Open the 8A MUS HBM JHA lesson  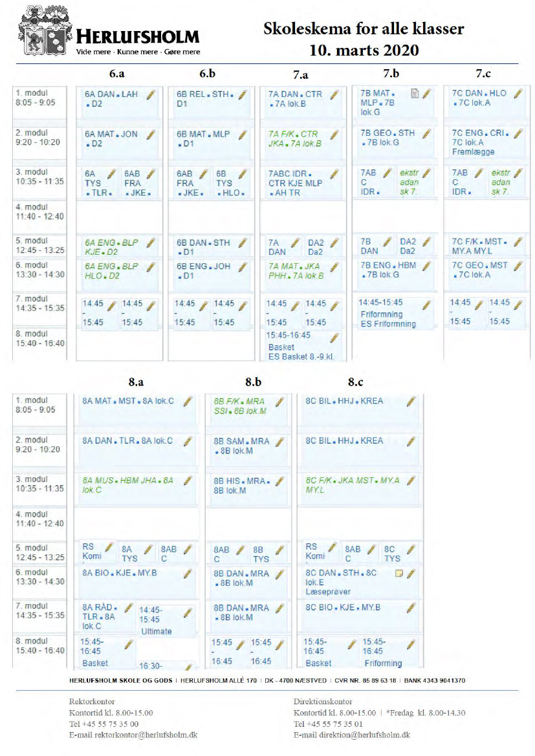(x=129, y=485)
